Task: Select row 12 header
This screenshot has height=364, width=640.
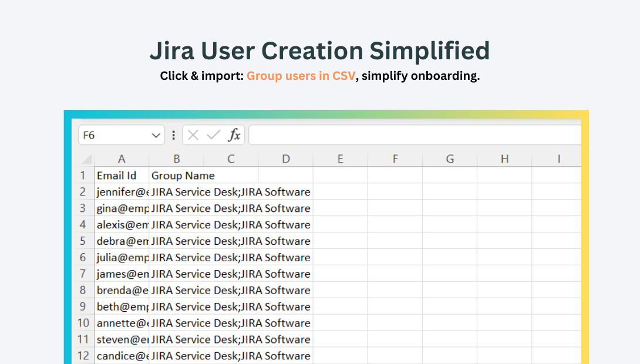Action: pyautogui.click(x=83, y=355)
